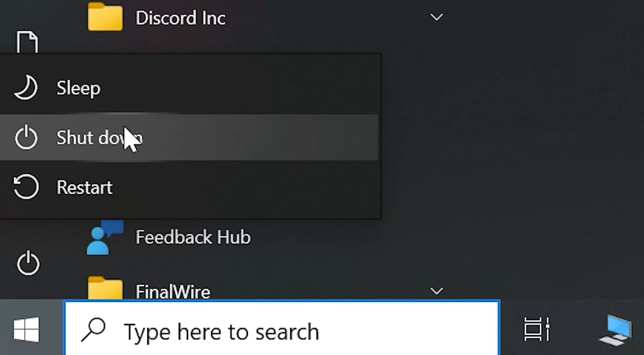Open the Windows Start button
The width and height of the screenshot is (644, 355).
coord(26,330)
